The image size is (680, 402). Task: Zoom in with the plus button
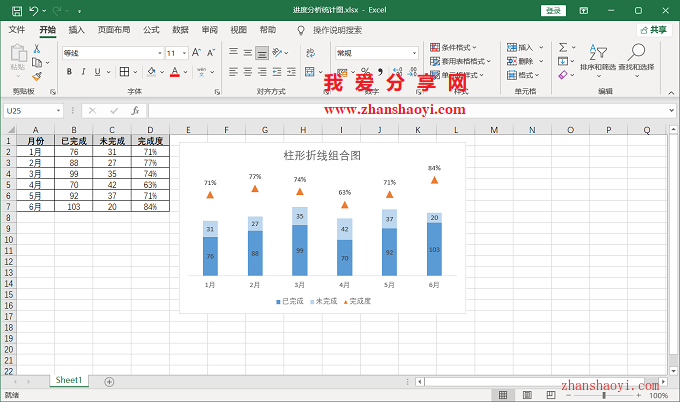pos(638,395)
